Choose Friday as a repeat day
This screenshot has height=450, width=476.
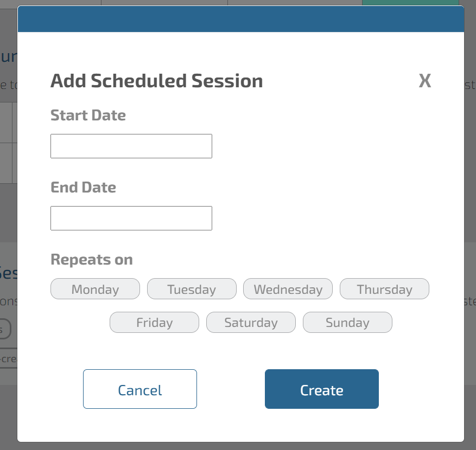pos(154,323)
